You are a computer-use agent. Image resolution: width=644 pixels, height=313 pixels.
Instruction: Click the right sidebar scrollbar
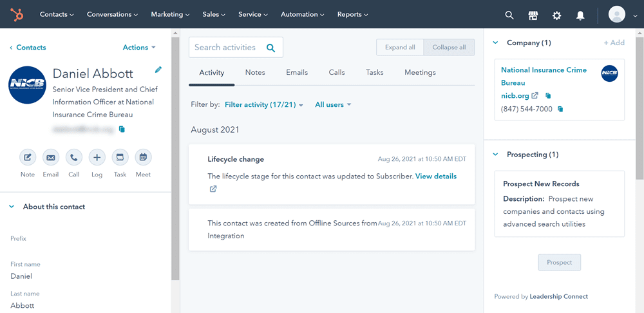(x=639, y=108)
